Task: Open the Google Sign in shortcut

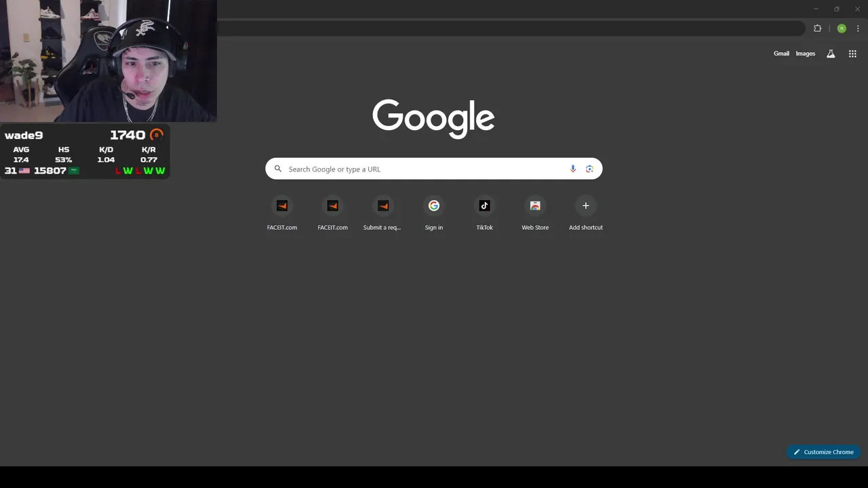Action: (x=434, y=213)
